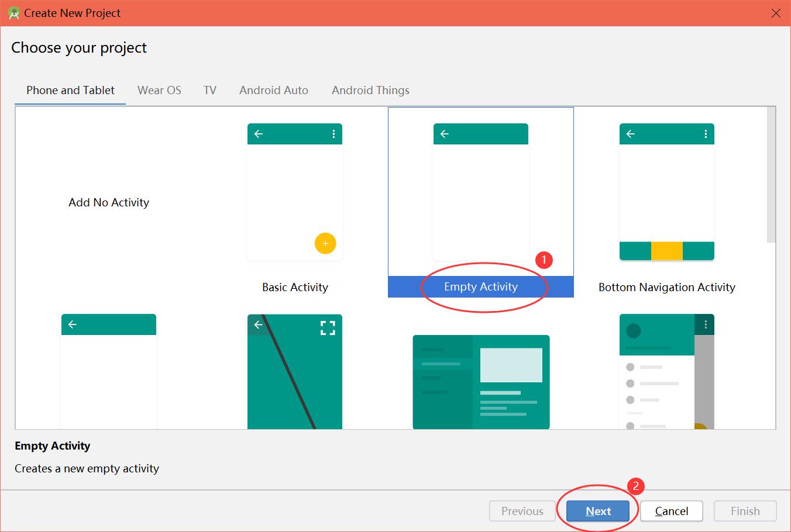
Task: Click the Next button
Action: [598, 511]
